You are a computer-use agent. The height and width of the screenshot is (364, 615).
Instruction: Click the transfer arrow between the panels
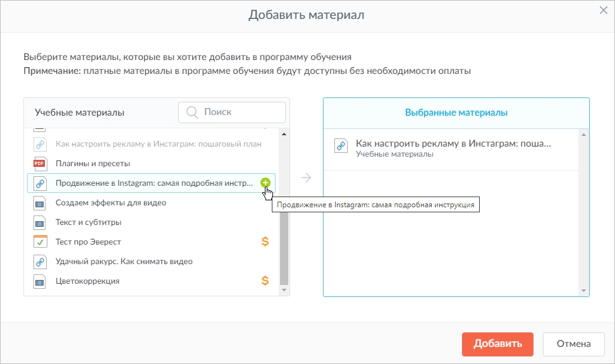(x=307, y=178)
